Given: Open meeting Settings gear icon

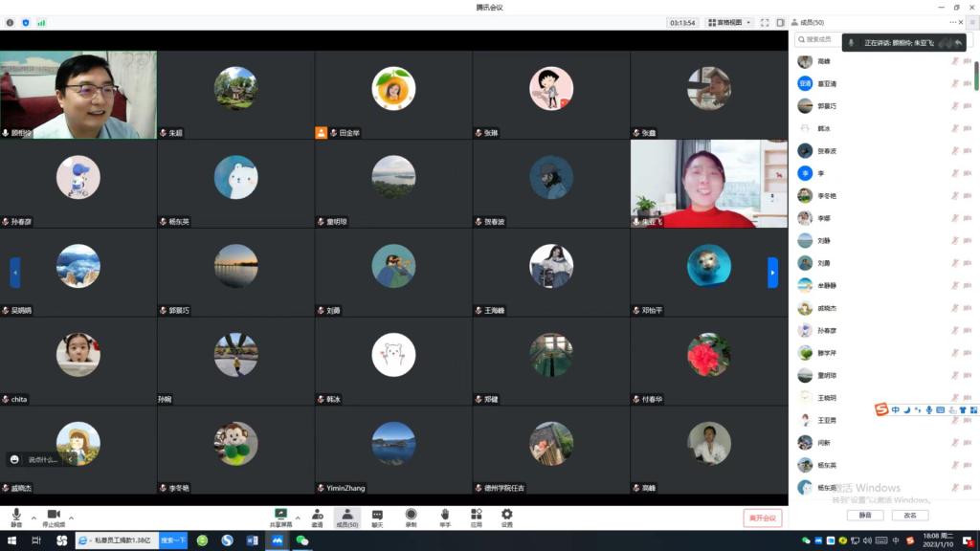Looking at the screenshot, I should 506,516.
